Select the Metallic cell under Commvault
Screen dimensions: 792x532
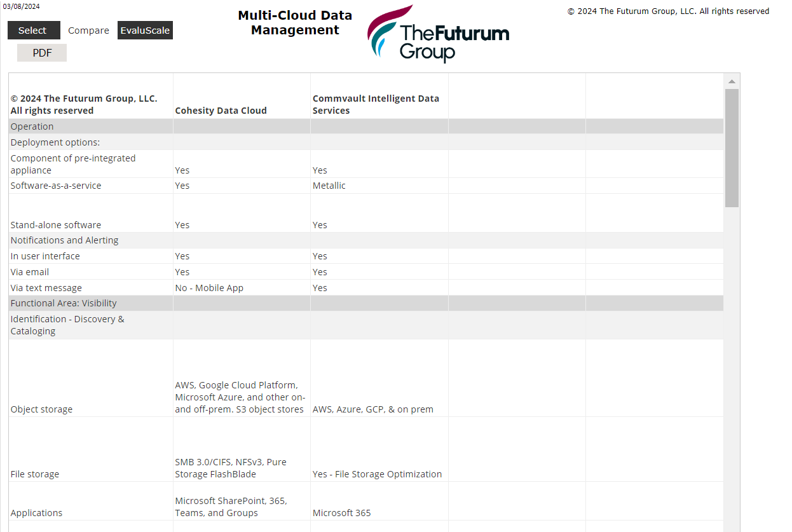329,185
